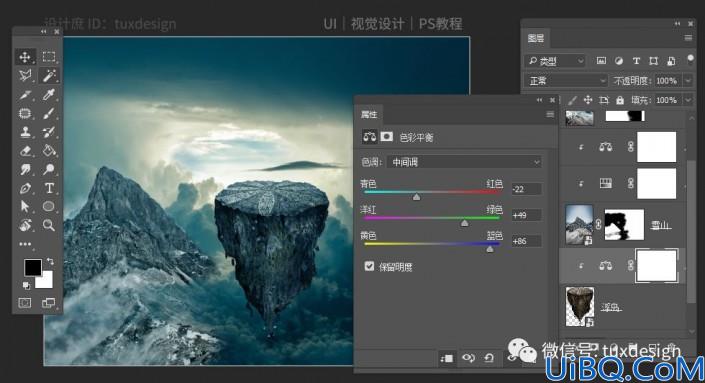Select the Pen tool

[x=25, y=188]
